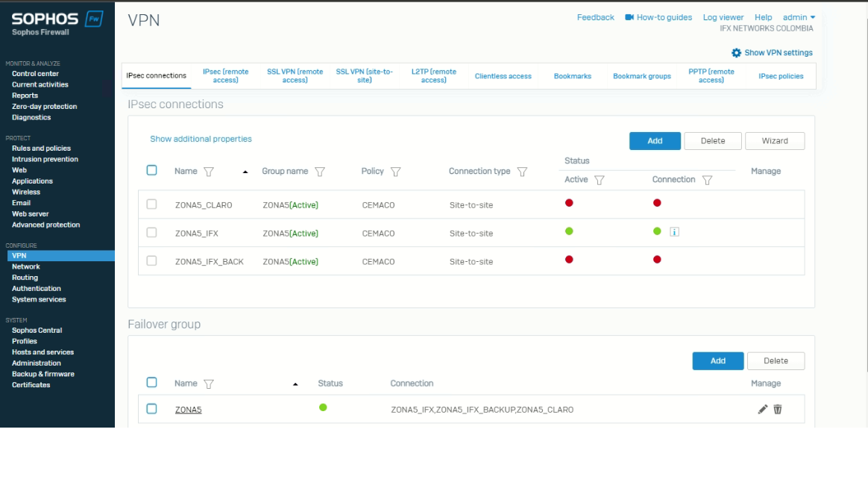The height and width of the screenshot is (494, 868).
Task: Open the admin user dropdown
Action: (x=799, y=17)
